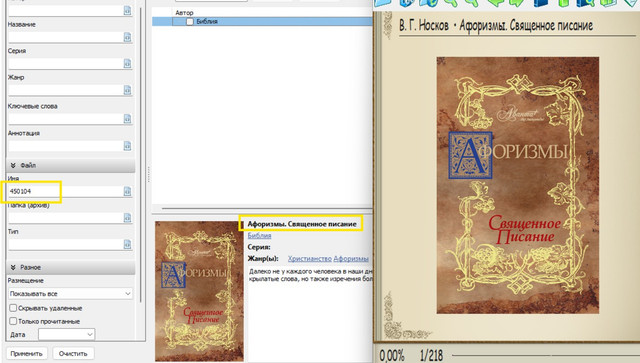Focus the Название input field
Image resolution: width=640 pixels, height=363 pixels.
(x=65, y=37)
